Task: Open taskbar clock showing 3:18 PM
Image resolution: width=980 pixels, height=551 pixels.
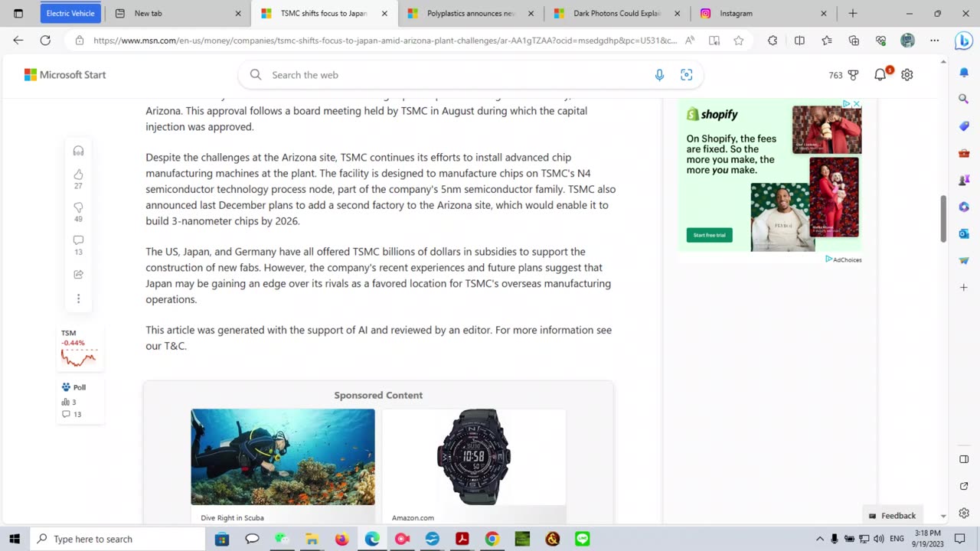Action: tap(926, 539)
